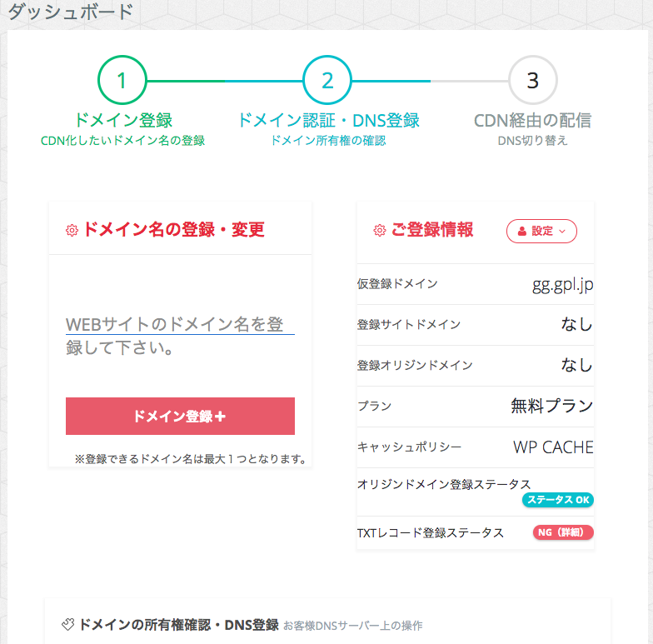Screen dimensions: 653x644
Task: Click the gg.gpl.jp provisional domain value
Action: [563, 284]
